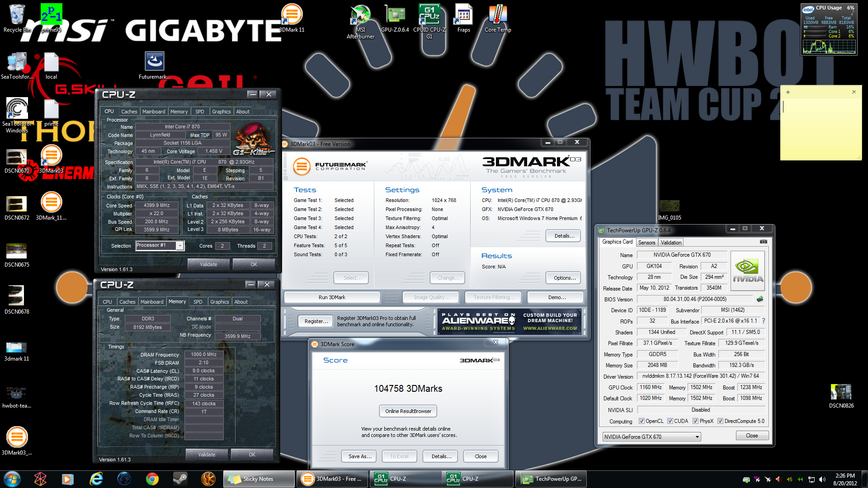Click Run 3DMark button

332,297
